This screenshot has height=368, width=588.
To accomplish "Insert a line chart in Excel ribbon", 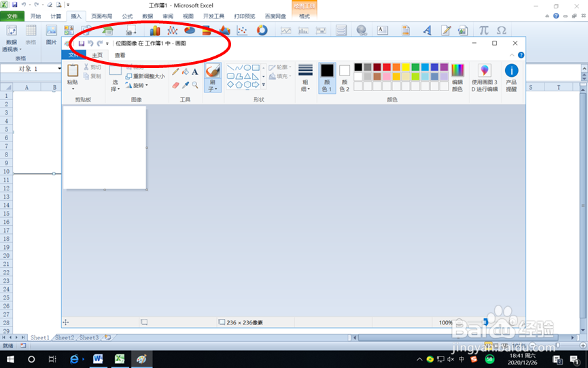I will click(172, 31).
